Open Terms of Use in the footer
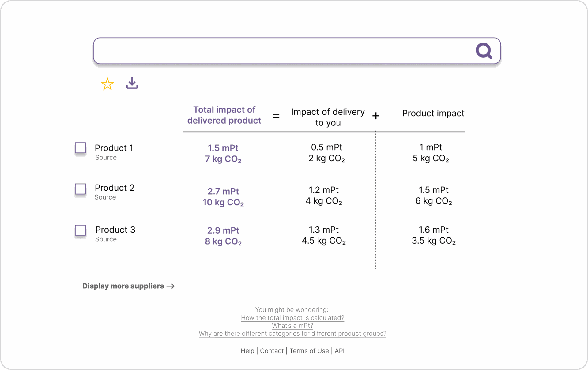Screen dimensions: 588x370 pos(309,351)
